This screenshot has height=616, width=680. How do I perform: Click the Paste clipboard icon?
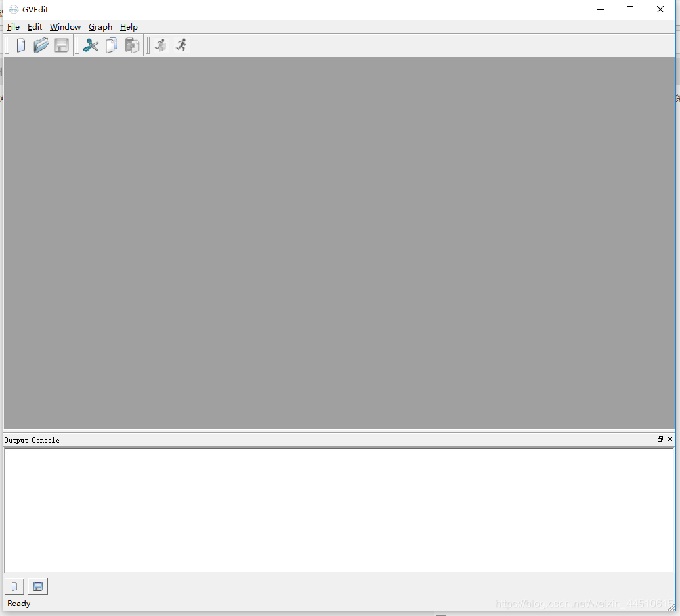133,45
